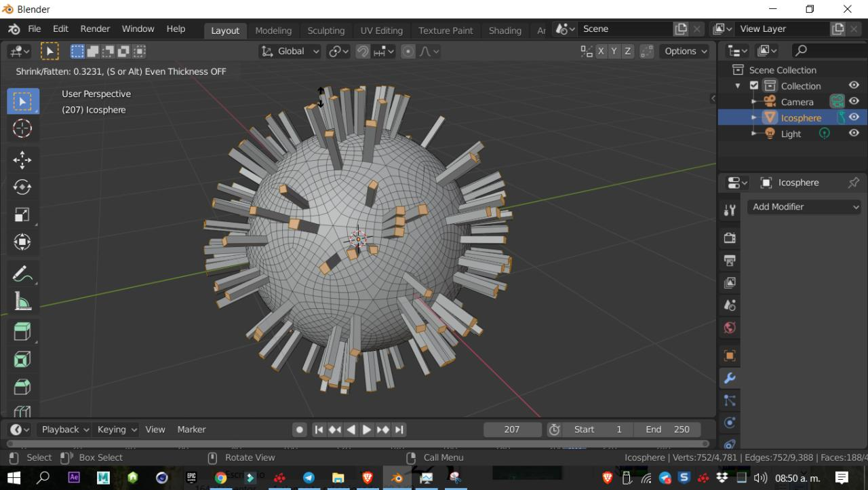Switch to the Sculpting workspace tab
The width and height of the screenshot is (868, 490).
coord(325,31)
